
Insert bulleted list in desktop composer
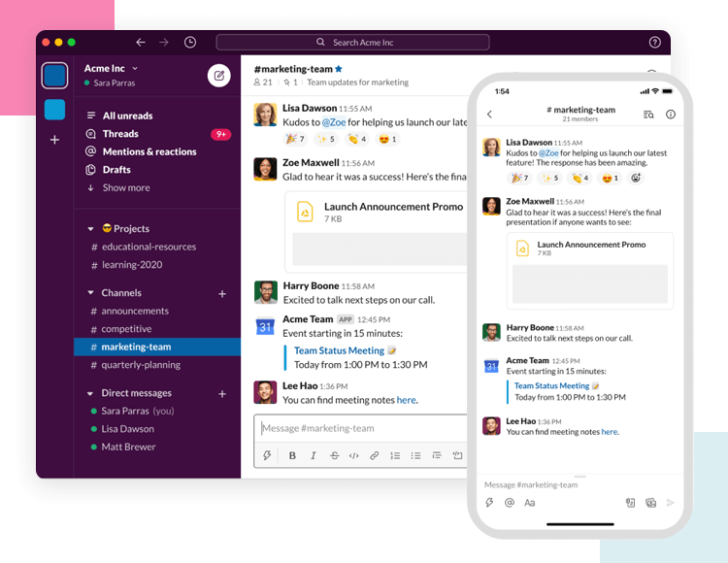[415, 455]
